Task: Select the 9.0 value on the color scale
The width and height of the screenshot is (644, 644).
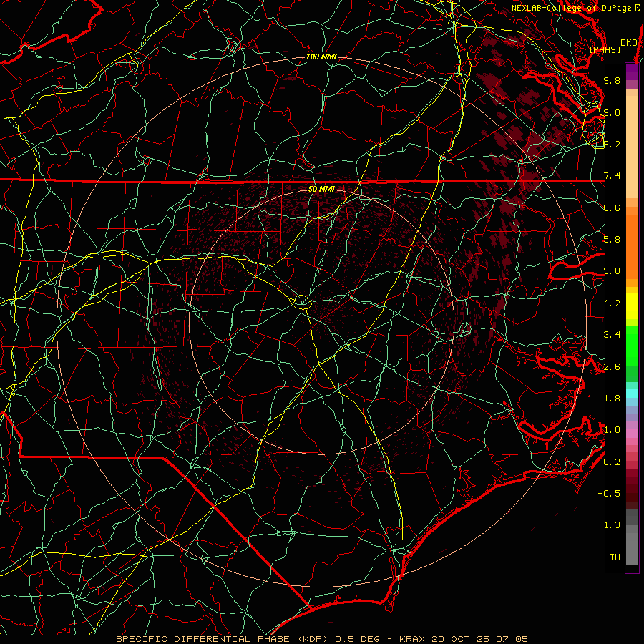Action: pos(612,112)
